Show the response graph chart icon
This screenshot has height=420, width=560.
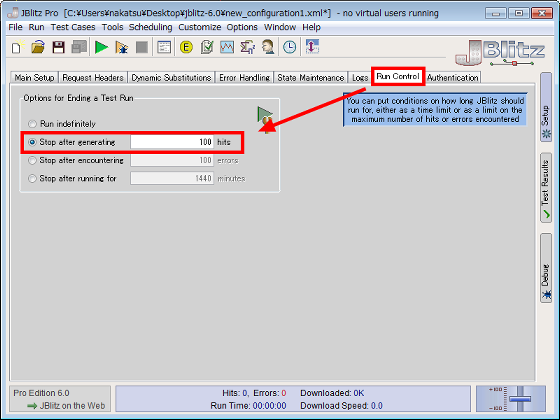tap(227, 47)
